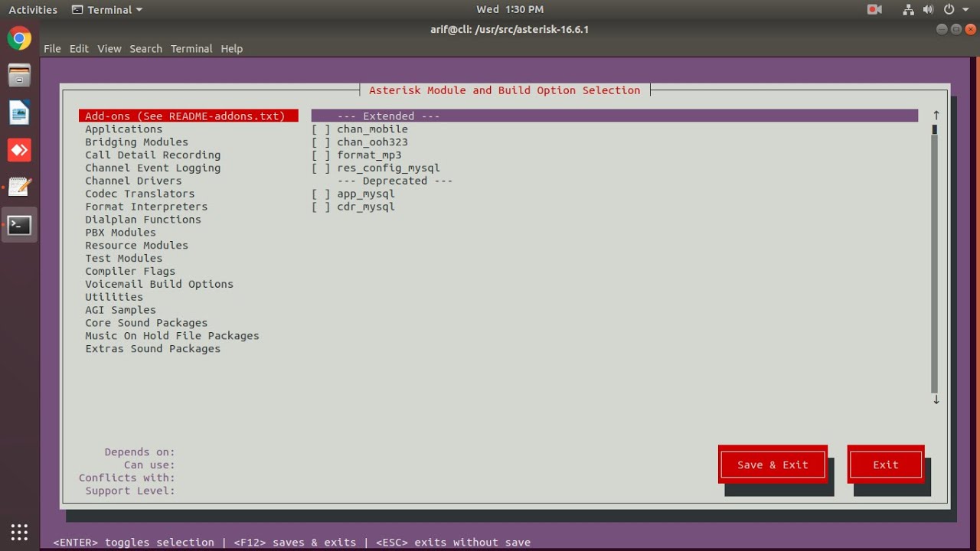This screenshot has height=551, width=980.
Task: Toggle the chan_mobile checkbox
Action: pyautogui.click(x=321, y=129)
